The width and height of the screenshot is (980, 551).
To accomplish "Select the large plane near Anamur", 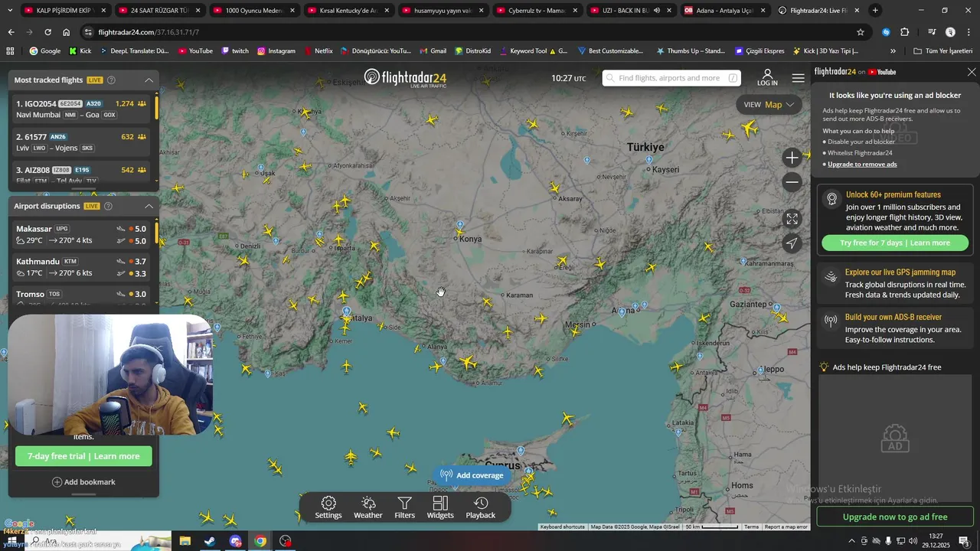I will 468,361.
